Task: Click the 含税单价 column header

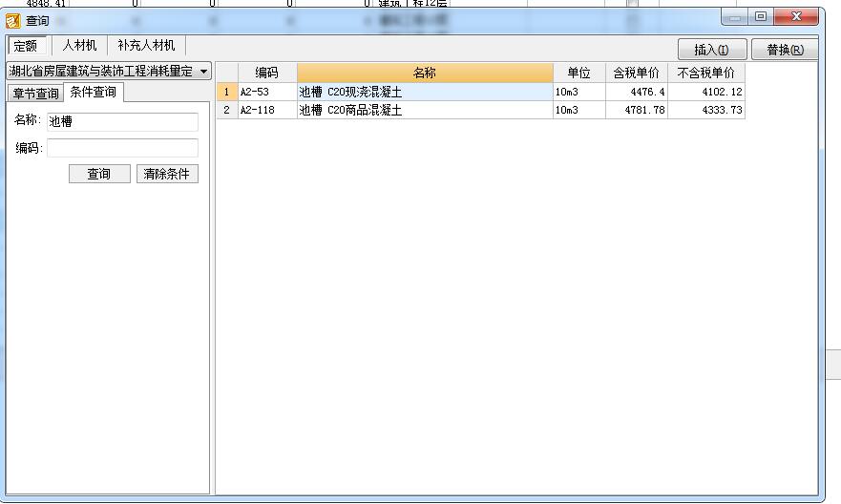Action: click(x=637, y=73)
